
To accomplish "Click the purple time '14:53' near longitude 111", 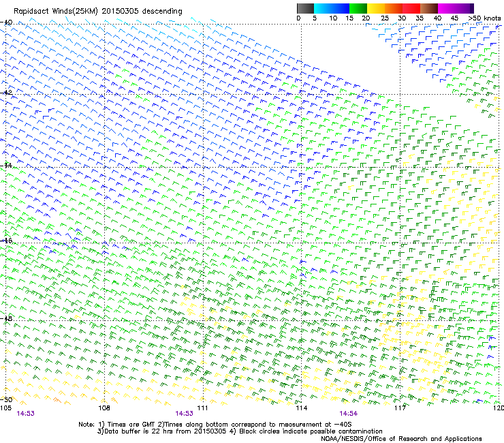I will [x=184, y=414].
